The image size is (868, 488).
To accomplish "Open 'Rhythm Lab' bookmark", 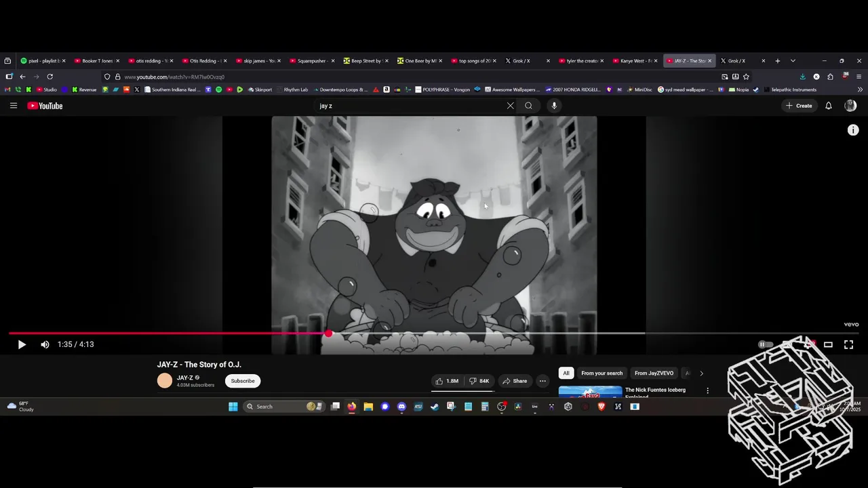I will click(x=292, y=89).
